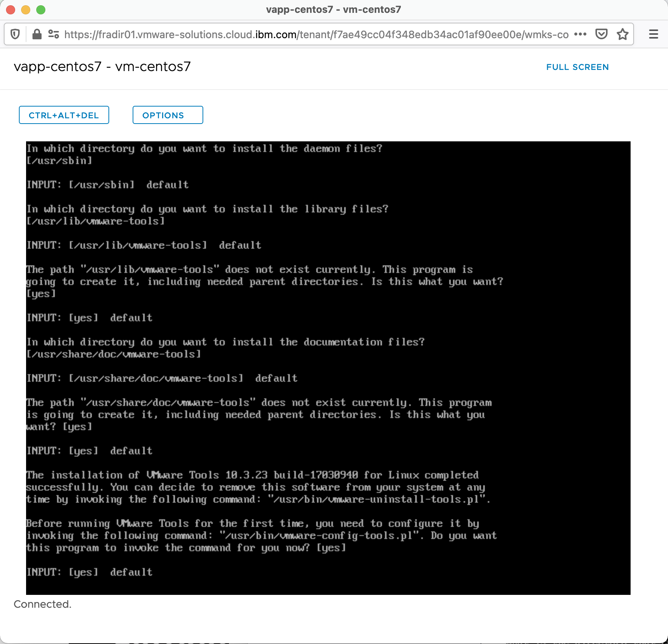The width and height of the screenshot is (668, 644).
Task: Open the Firefox hamburger menu
Action: click(x=653, y=34)
